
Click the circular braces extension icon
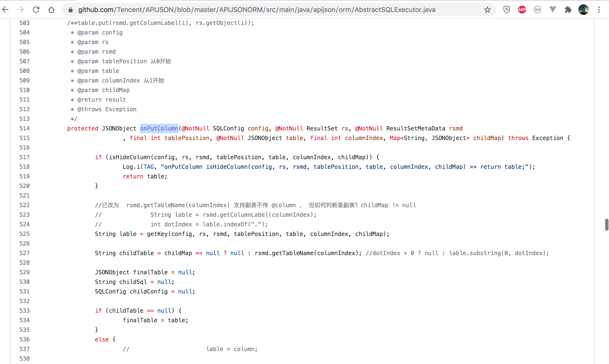click(537, 10)
